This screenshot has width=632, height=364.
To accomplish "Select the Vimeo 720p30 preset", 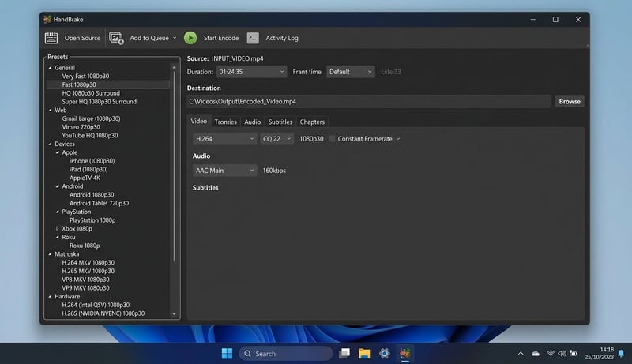I will tap(81, 127).
